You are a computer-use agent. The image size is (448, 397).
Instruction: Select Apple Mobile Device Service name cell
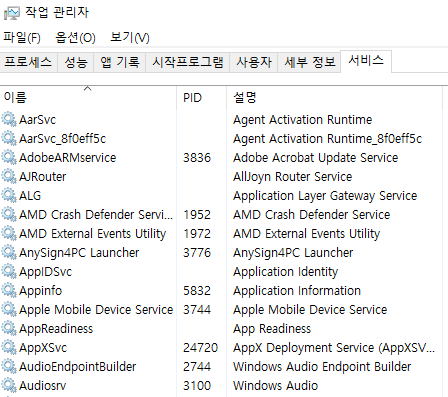[x=96, y=309]
